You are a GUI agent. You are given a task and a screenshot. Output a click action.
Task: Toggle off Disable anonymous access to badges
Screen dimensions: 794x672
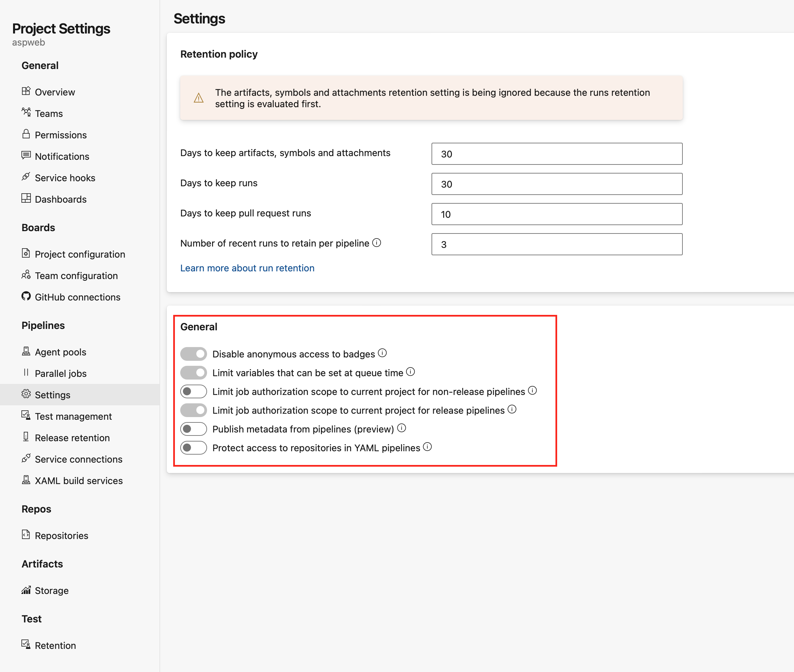click(194, 353)
